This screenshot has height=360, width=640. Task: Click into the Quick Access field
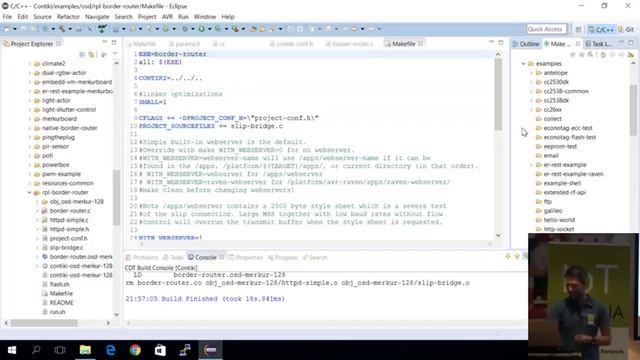[x=547, y=29]
